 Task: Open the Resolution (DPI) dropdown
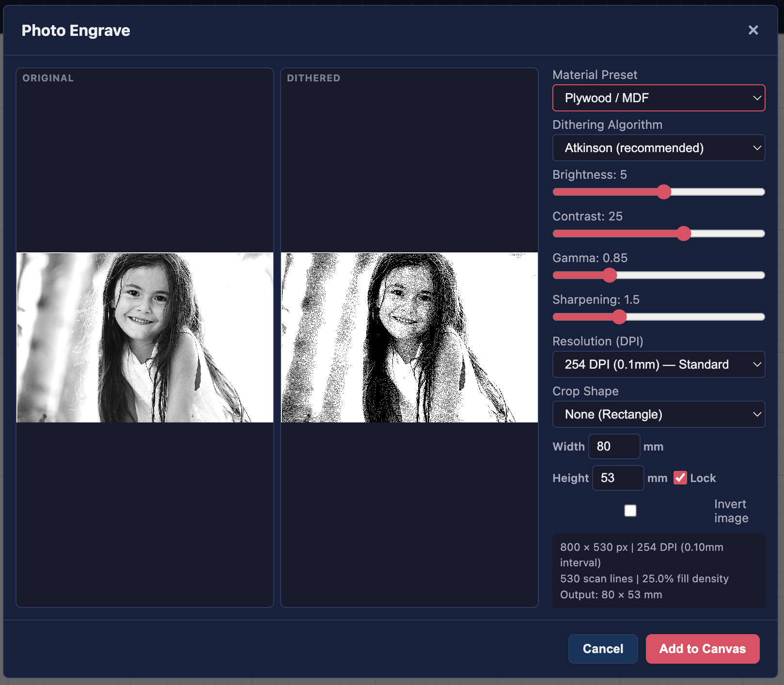coord(658,364)
